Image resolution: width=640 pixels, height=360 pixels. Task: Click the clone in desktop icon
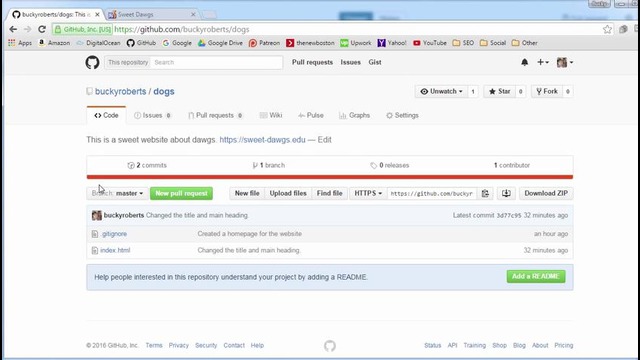(x=506, y=193)
